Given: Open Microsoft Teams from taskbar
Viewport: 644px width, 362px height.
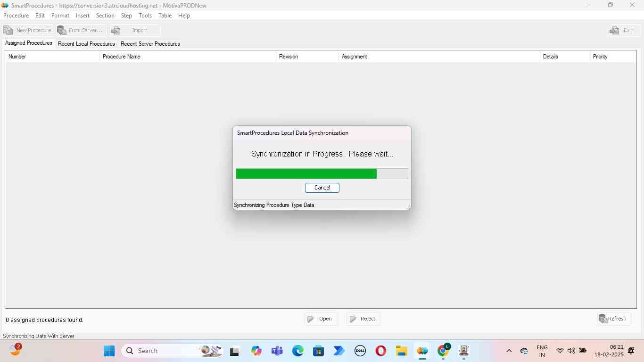Looking at the screenshot, I should point(277,351).
